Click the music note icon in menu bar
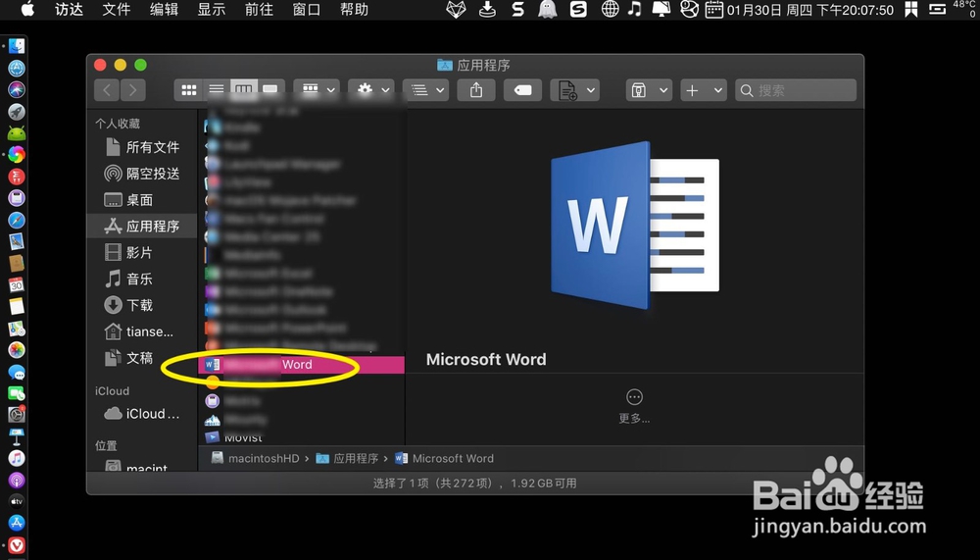Image resolution: width=980 pixels, height=560 pixels. tap(635, 10)
